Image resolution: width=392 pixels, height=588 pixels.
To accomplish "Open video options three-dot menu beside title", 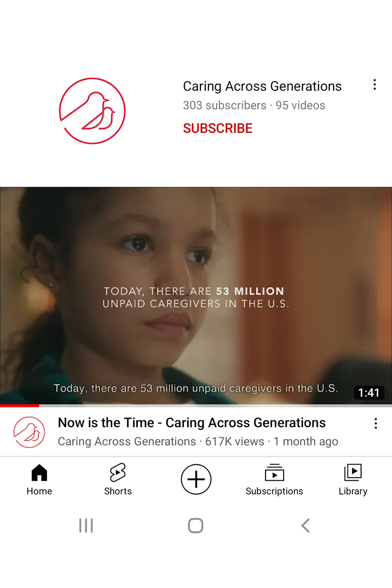I will (375, 423).
